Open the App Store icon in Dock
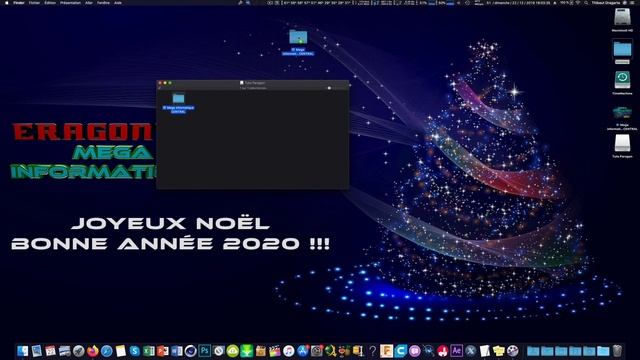The image size is (640, 360). click(302, 351)
